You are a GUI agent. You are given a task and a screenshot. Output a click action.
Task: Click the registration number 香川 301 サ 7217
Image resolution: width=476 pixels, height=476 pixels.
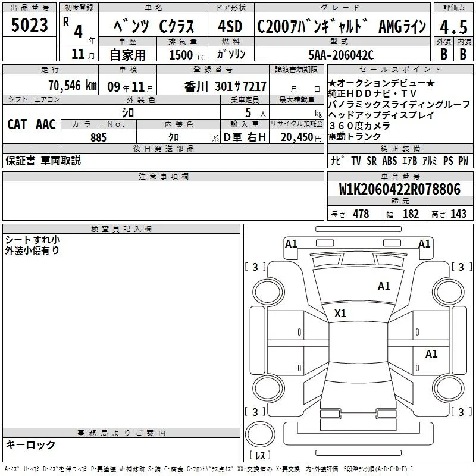click(x=226, y=87)
